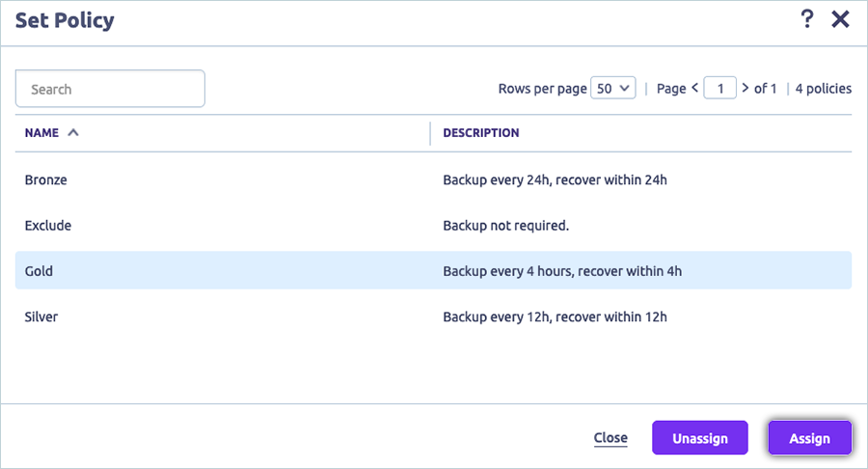Viewport: 868px width, 469px height.
Task: Sort by Name column ascending arrow
Action: [73, 133]
